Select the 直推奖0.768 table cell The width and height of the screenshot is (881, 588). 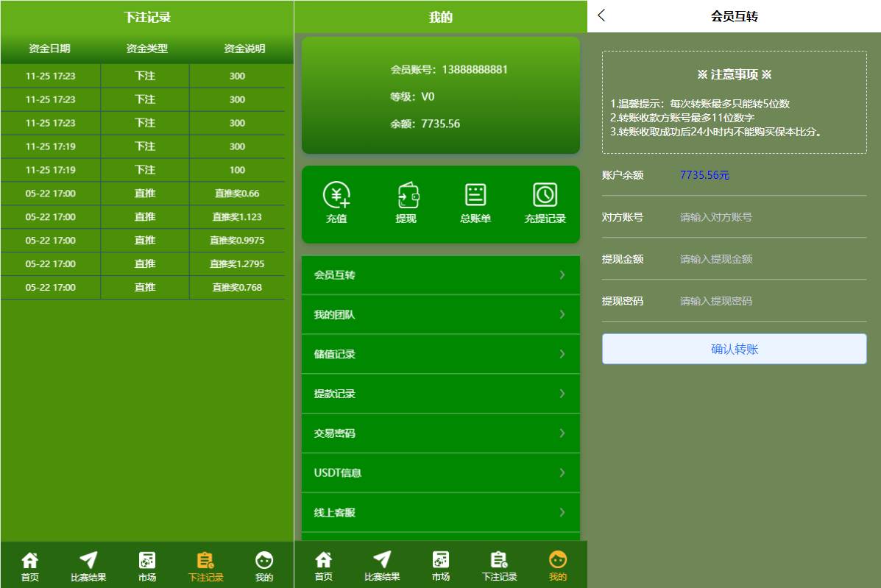237,288
